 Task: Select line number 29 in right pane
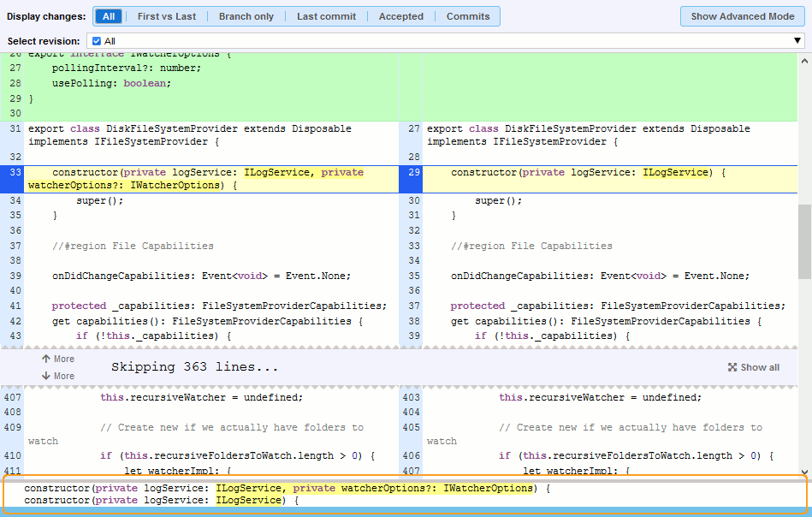click(x=412, y=173)
